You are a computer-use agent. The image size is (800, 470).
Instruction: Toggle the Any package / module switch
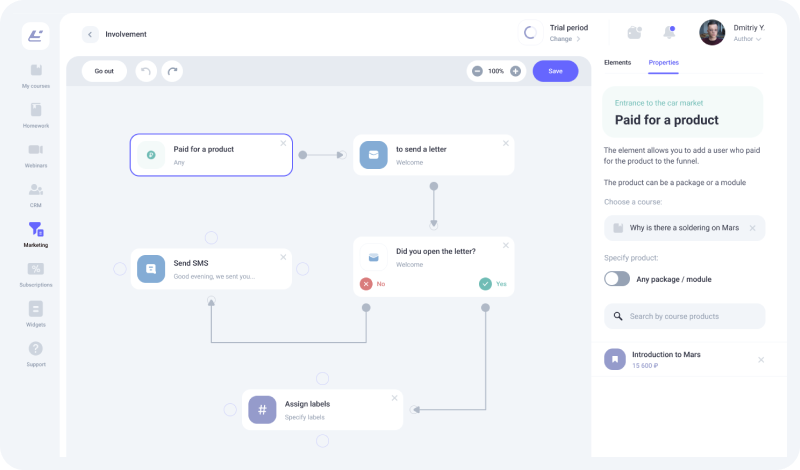click(617, 279)
